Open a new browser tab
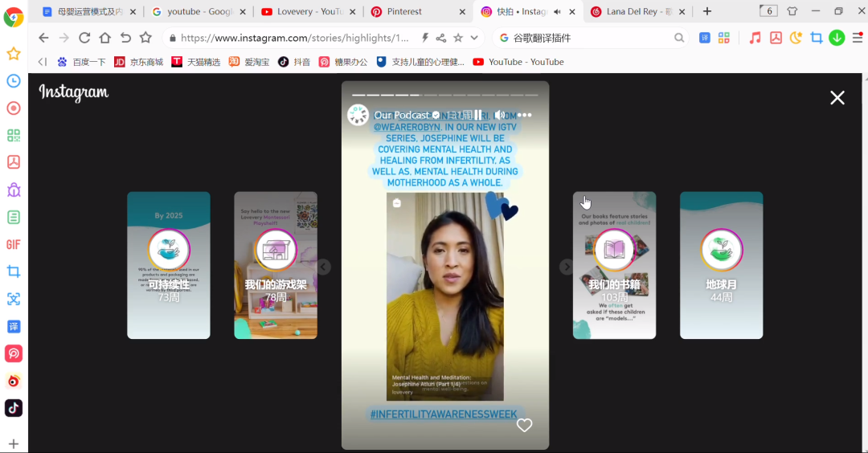Image resolution: width=868 pixels, height=453 pixels. (707, 11)
